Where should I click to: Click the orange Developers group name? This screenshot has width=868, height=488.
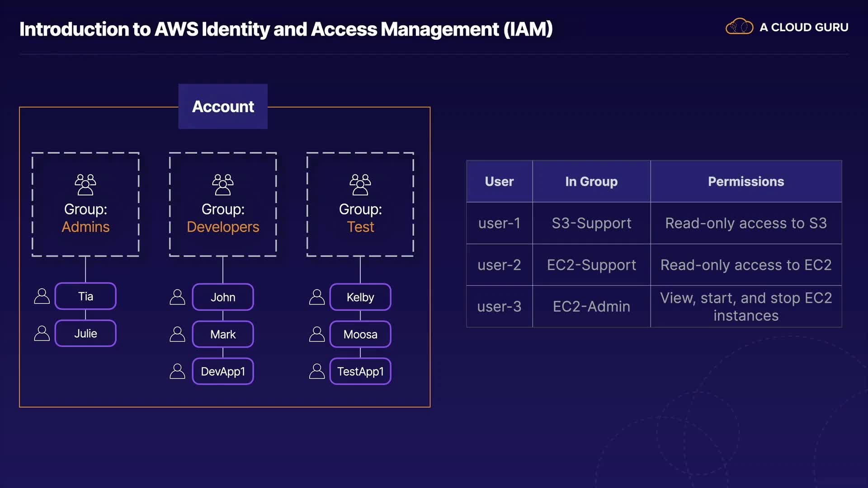[x=223, y=227]
